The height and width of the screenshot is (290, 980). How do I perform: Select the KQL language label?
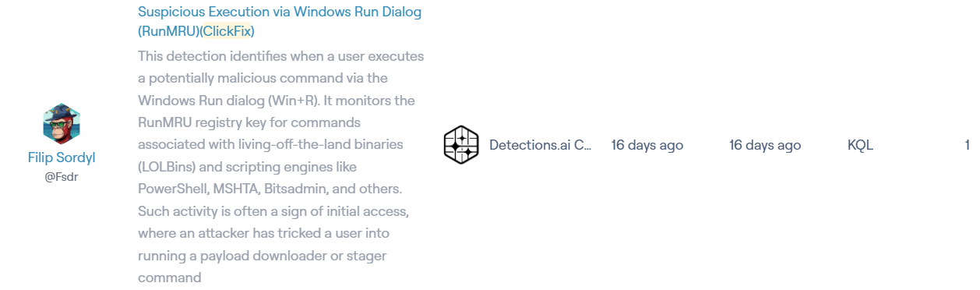860,145
